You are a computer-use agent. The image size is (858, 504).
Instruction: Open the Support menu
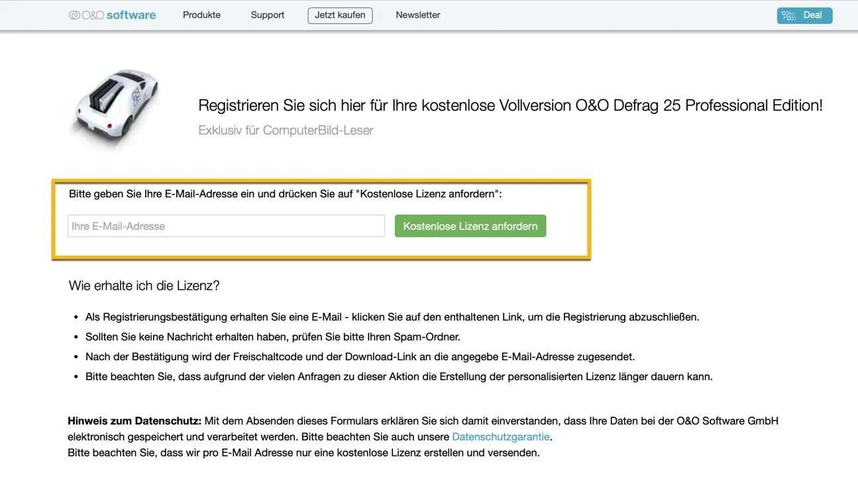[x=267, y=15]
